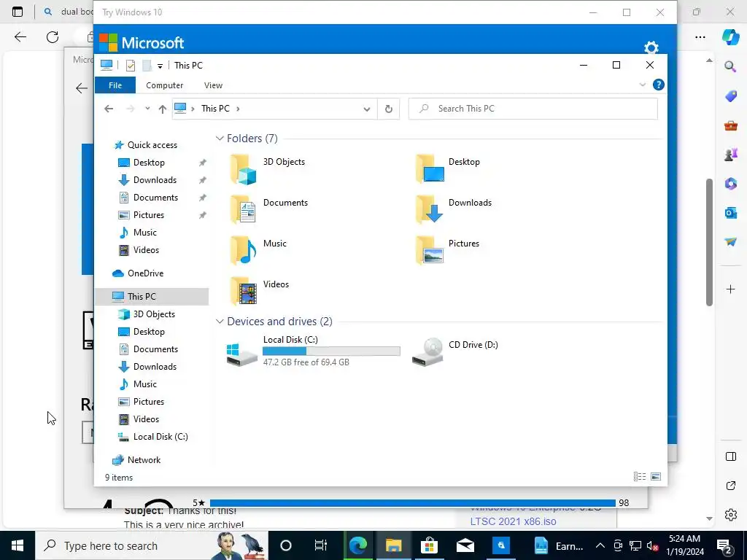Switch to Large icons view in status bar
747x560 pixels.
656,477
